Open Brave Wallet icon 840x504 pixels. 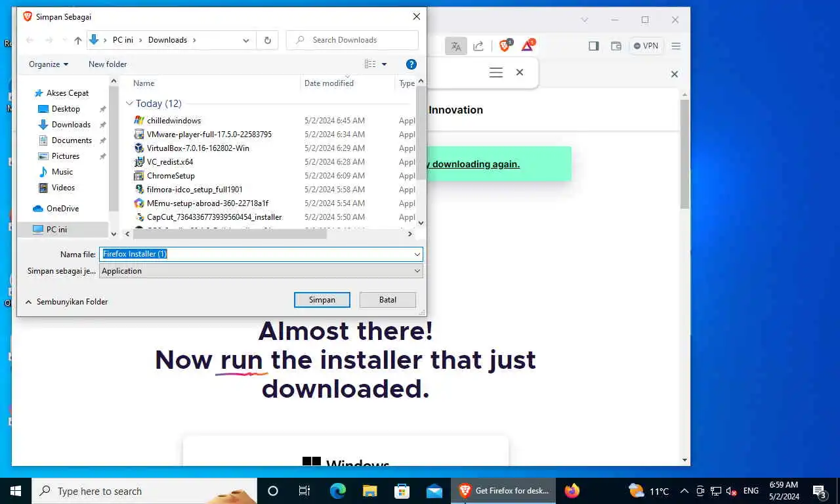616,46
